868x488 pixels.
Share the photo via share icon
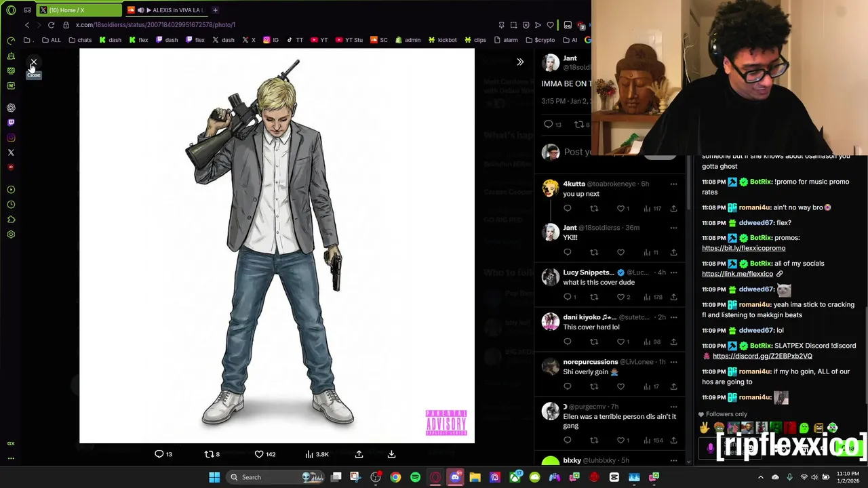(x=359, y=454)
